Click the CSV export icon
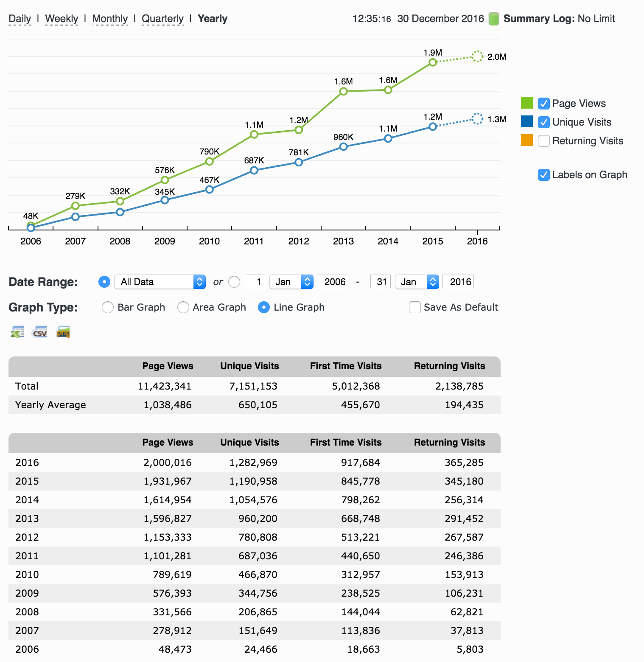The width and height of the screenshot is (644, 662). [x=40, y=332]
